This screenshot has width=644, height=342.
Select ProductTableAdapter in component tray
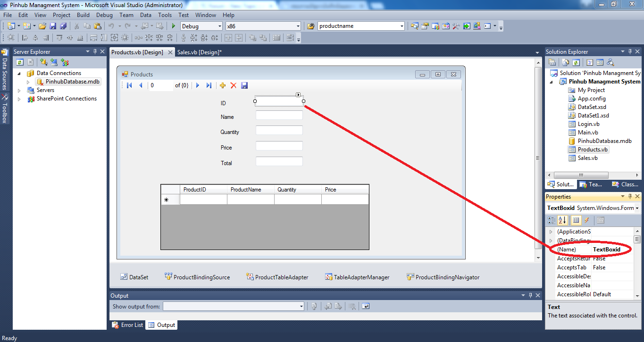tap(277, 277)
